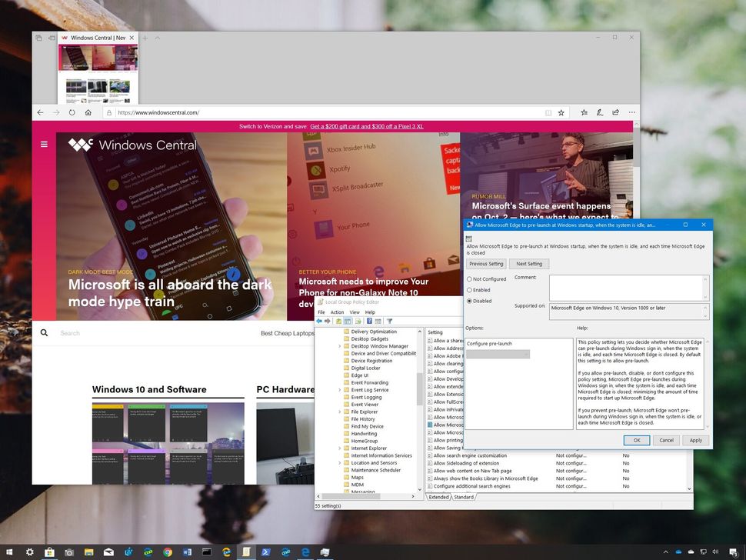Click the Share icon in Edge toolbar
The image size is (746, 560).
(x=615, y=112)
